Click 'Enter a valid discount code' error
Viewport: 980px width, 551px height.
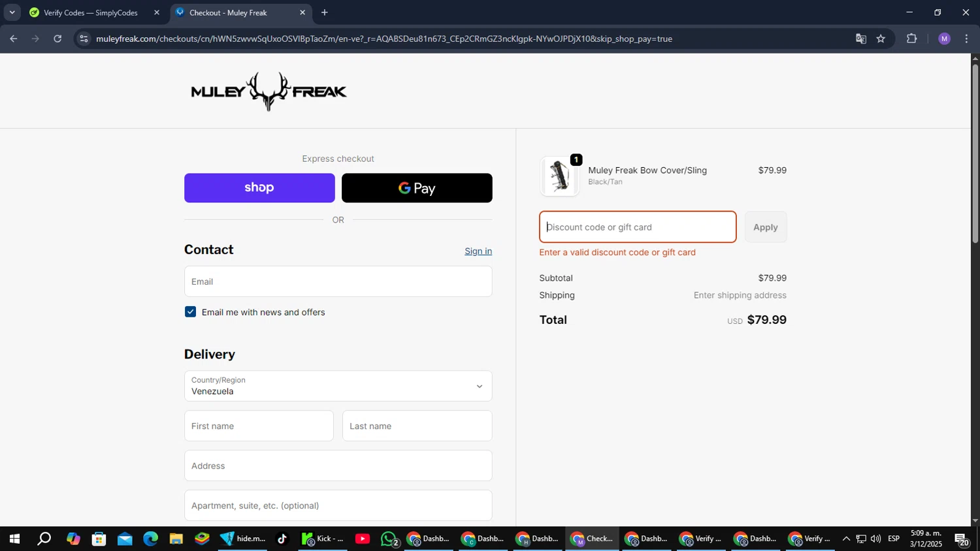pos(617,253)
